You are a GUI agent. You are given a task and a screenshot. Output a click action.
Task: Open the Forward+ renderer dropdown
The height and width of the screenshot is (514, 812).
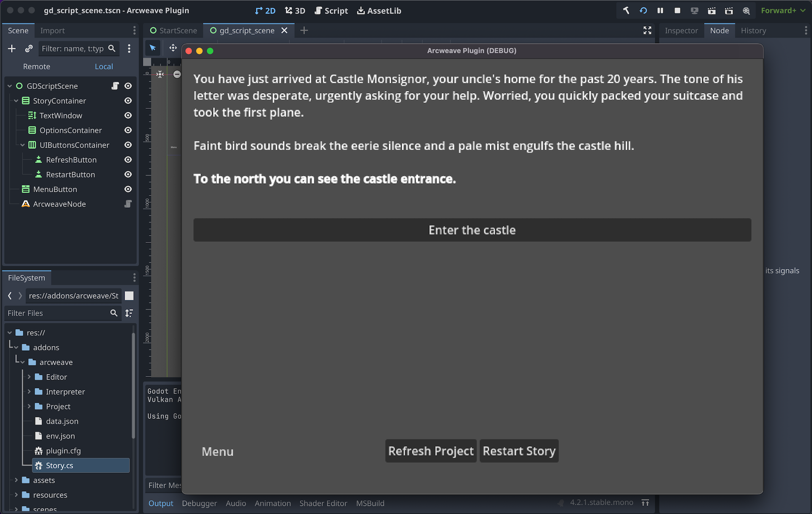point(783,11)
